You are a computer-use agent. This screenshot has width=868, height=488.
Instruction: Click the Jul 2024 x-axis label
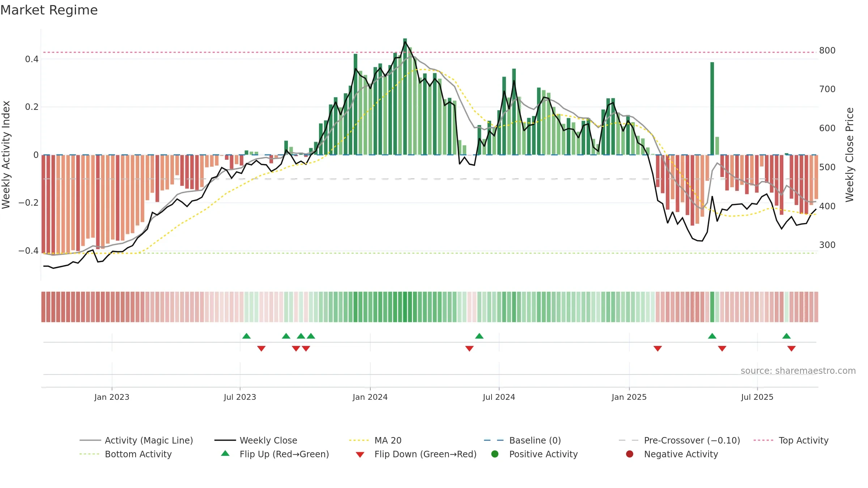[x=499, y=397]
